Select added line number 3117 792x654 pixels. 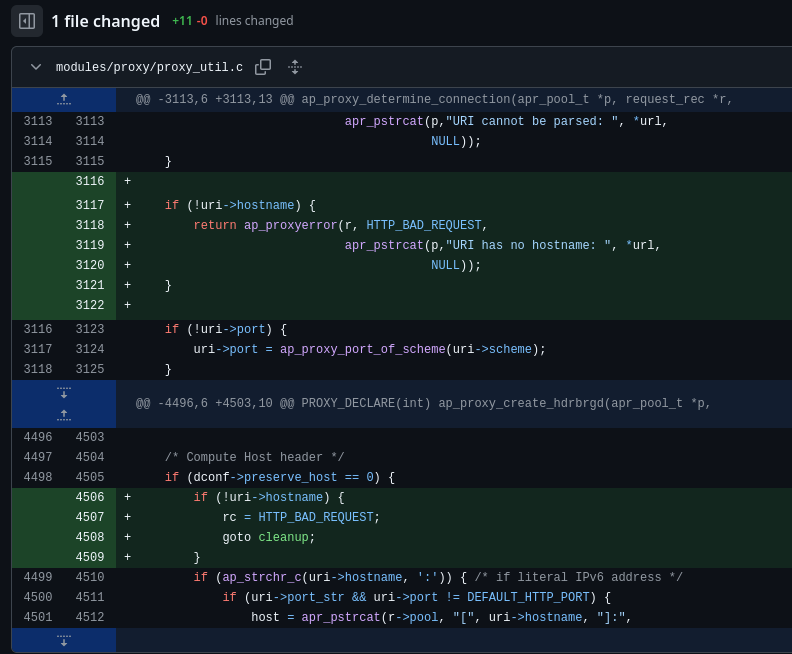click(89, 205)
